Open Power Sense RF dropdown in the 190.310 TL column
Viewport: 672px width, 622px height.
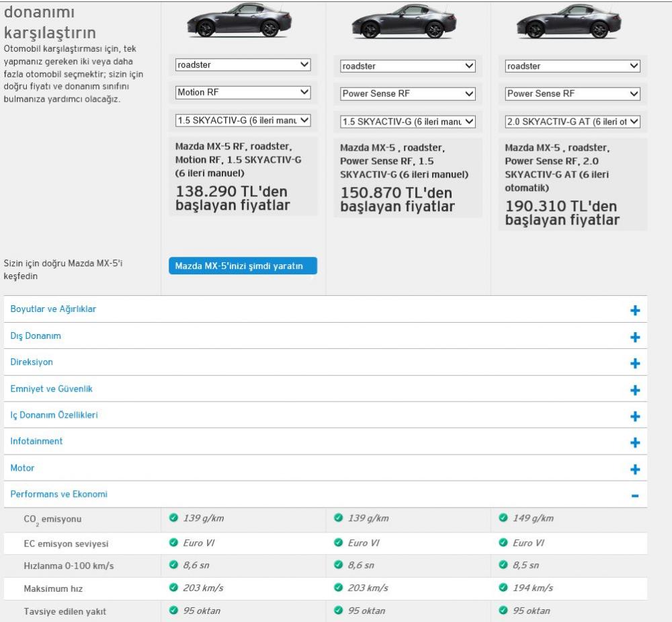click(x=573, y=93)
